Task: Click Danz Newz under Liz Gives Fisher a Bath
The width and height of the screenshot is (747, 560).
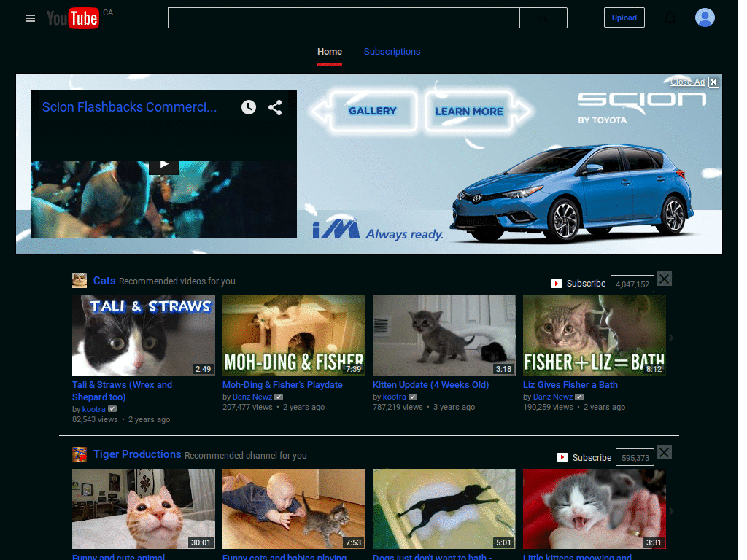Action: click(x=553, y=397)
